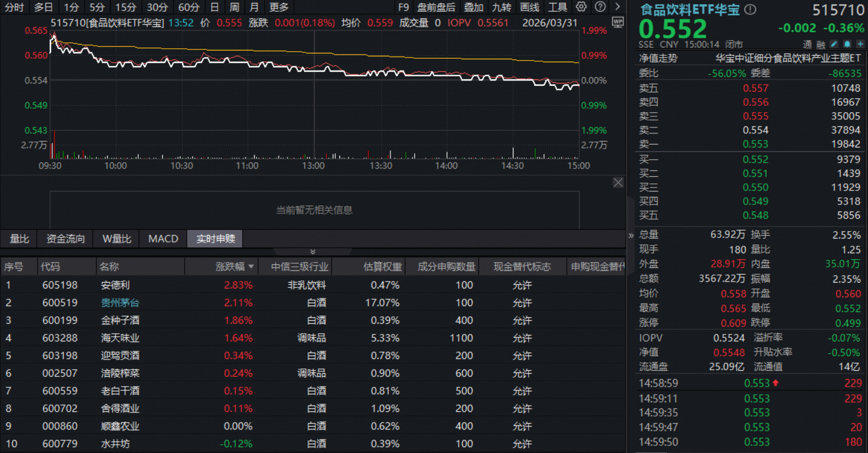Toggle the 九转 indicator

click(502, 7)
